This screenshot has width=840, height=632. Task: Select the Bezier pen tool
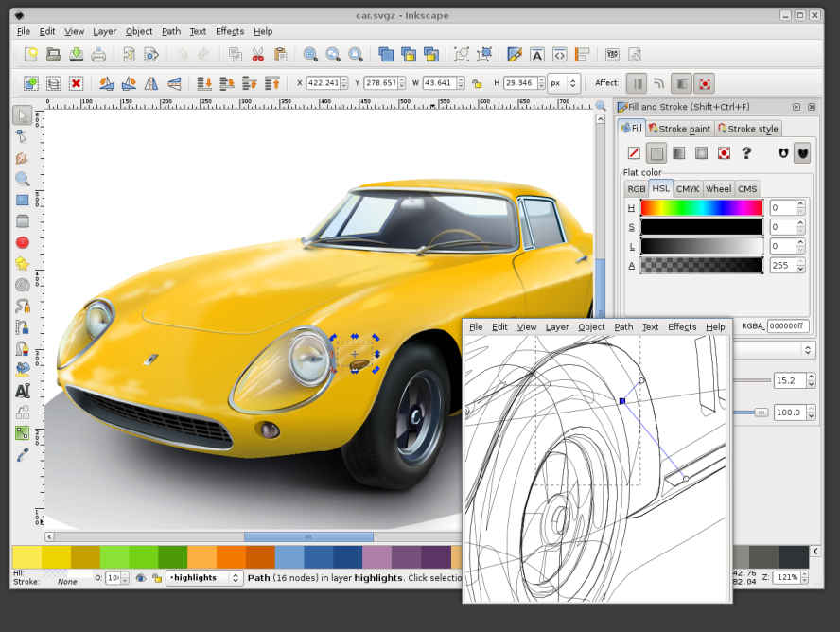(22, 327)
